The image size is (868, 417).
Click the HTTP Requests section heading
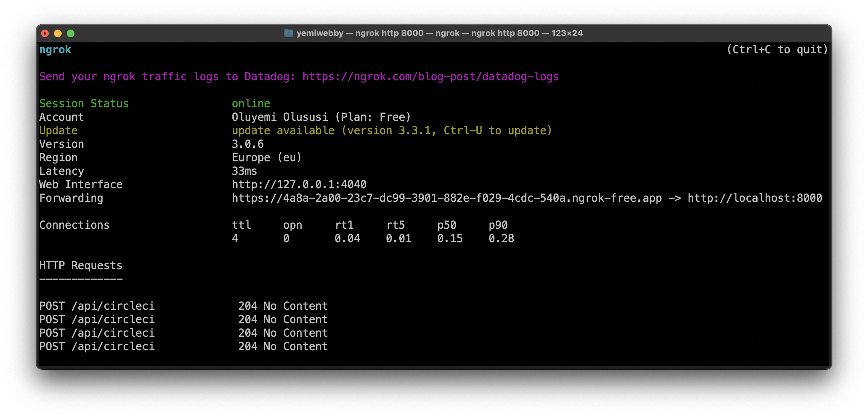(81, 265)
